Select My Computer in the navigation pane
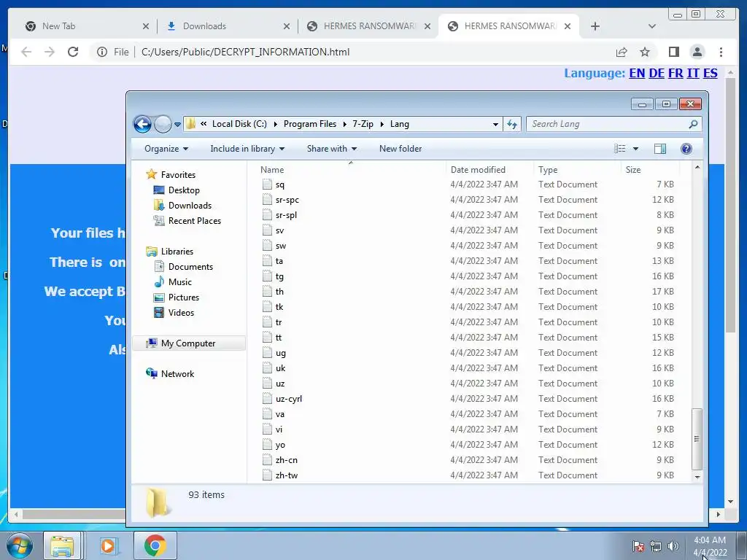 pos(188,343)
